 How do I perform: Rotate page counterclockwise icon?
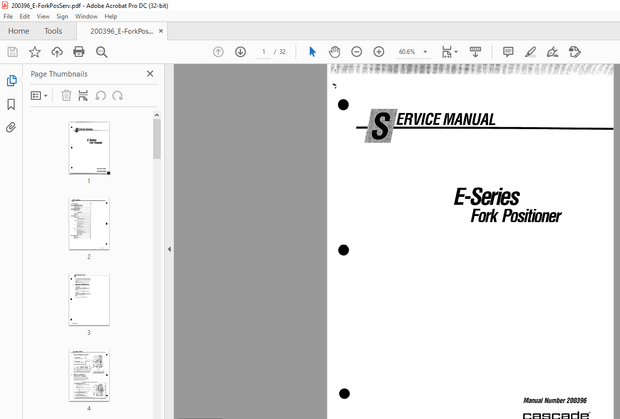(x=100, y=96)
